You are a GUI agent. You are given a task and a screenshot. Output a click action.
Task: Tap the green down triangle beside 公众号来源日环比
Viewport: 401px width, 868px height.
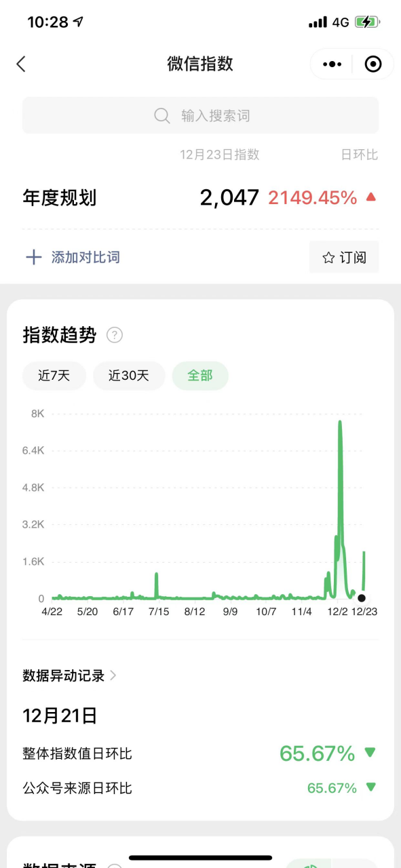(x=370, y=787)
